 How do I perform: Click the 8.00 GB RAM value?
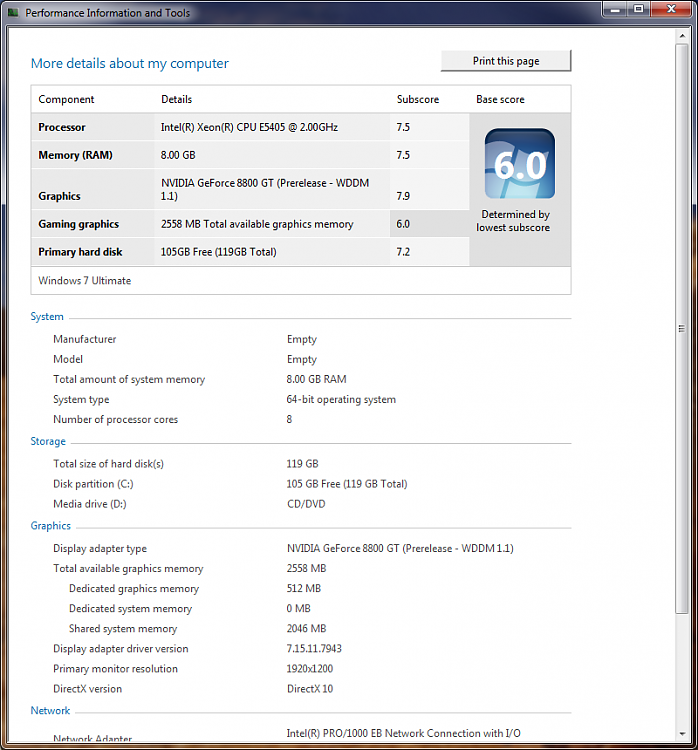316,379
